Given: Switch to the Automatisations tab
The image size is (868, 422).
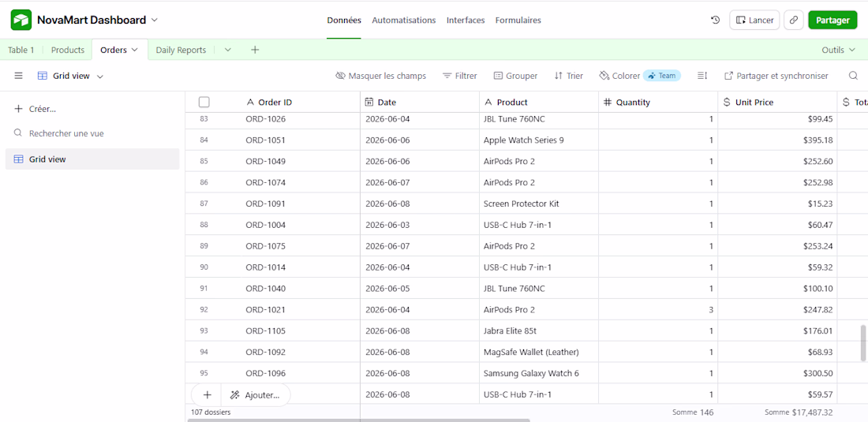Looking at the screenshot, I should (403, 20).
